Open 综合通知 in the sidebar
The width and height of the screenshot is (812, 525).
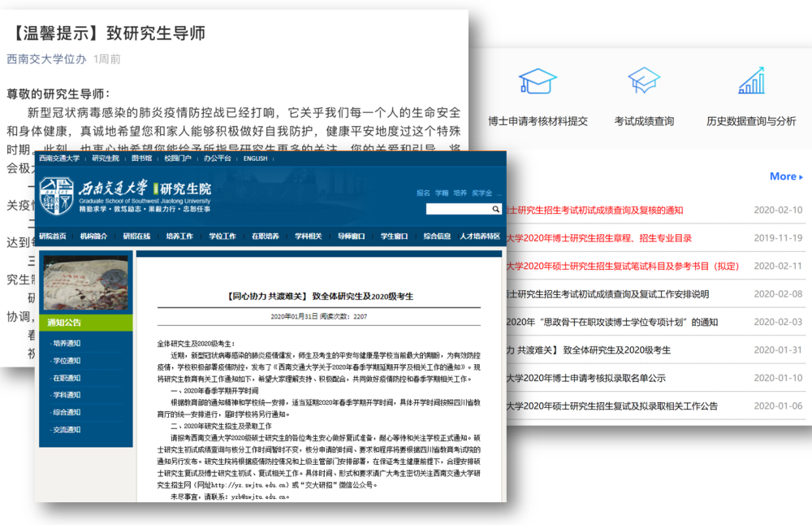pyautogui.click(x=67, y=413)
